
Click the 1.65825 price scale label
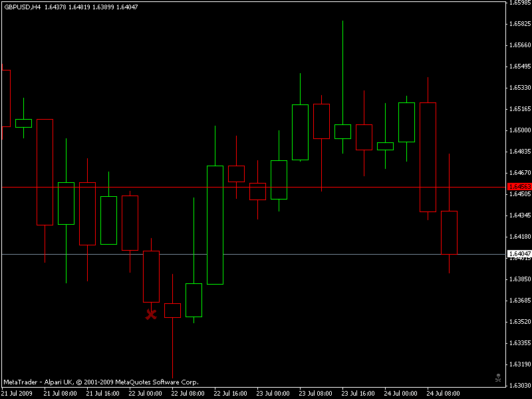pyautogui.click(x=520, y=24)
